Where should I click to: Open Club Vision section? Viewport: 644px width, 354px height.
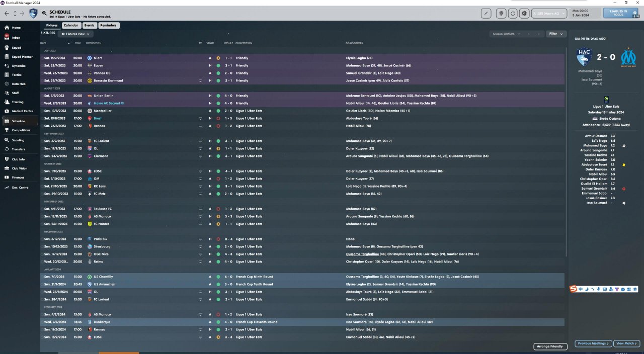pyautogui.click(x=20, y=168)
